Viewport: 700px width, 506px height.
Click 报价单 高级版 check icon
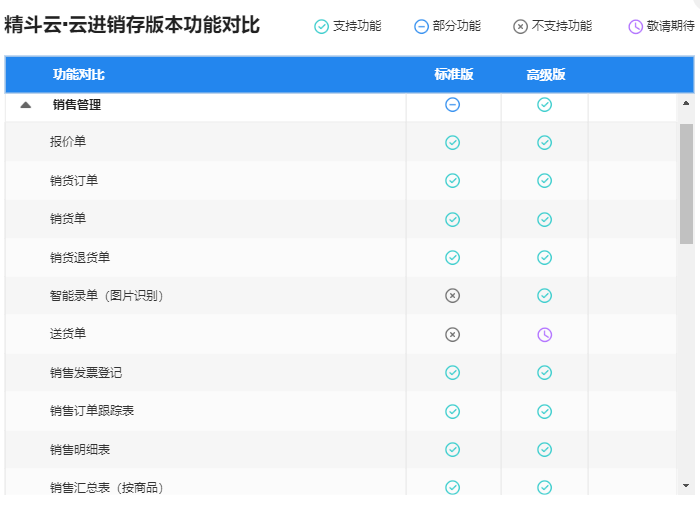(x=544, y=142)
